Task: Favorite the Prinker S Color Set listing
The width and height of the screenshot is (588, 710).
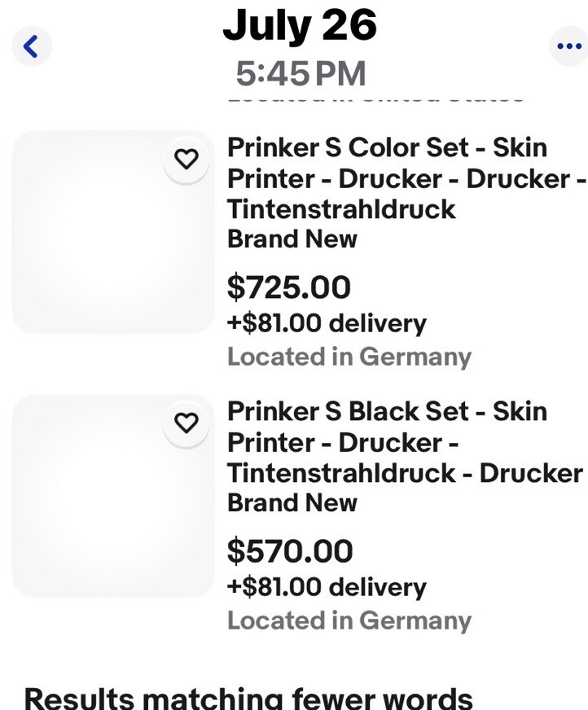Action: (x=187, y=159)
